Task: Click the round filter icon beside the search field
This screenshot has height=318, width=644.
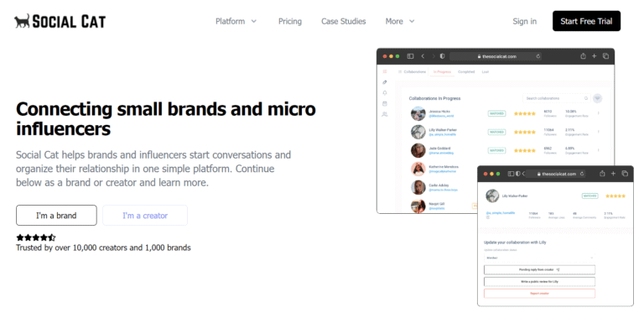Action: 598,98
